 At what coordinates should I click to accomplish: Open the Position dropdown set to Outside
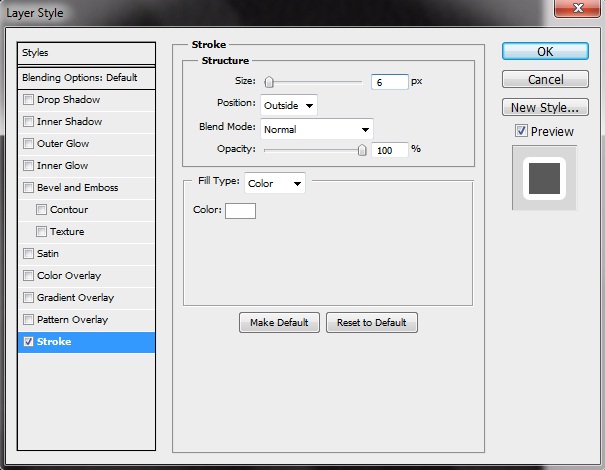click(289, 105)
